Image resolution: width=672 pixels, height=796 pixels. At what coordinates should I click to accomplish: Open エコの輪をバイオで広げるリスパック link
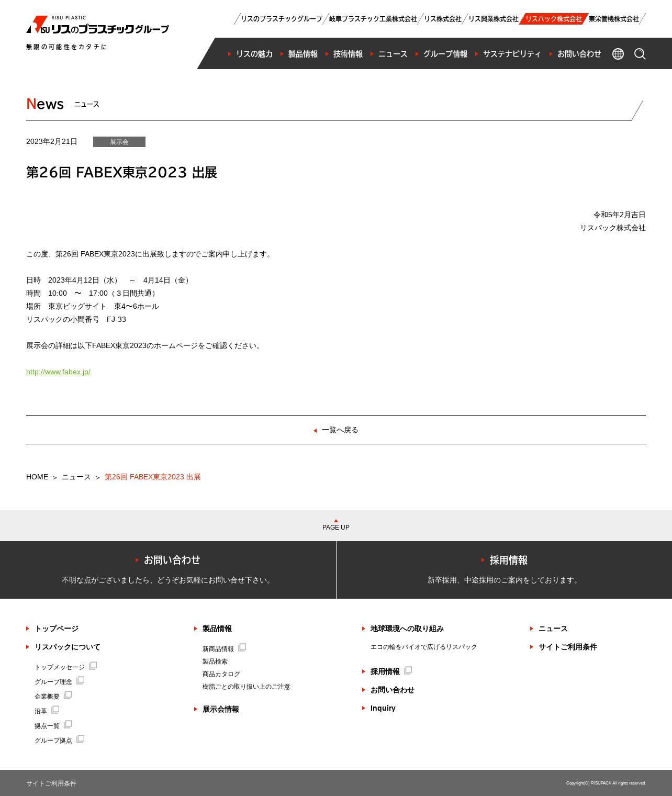click(424, 647)
